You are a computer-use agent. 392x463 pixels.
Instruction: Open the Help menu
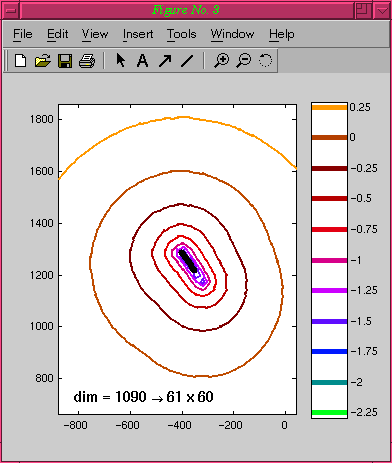[x=282, y=34]
